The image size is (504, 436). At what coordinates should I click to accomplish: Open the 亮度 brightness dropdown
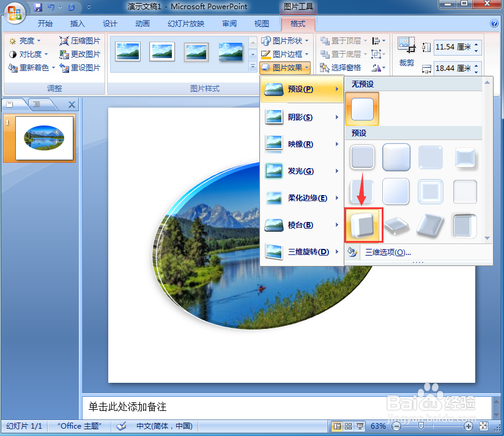(24, 41)
